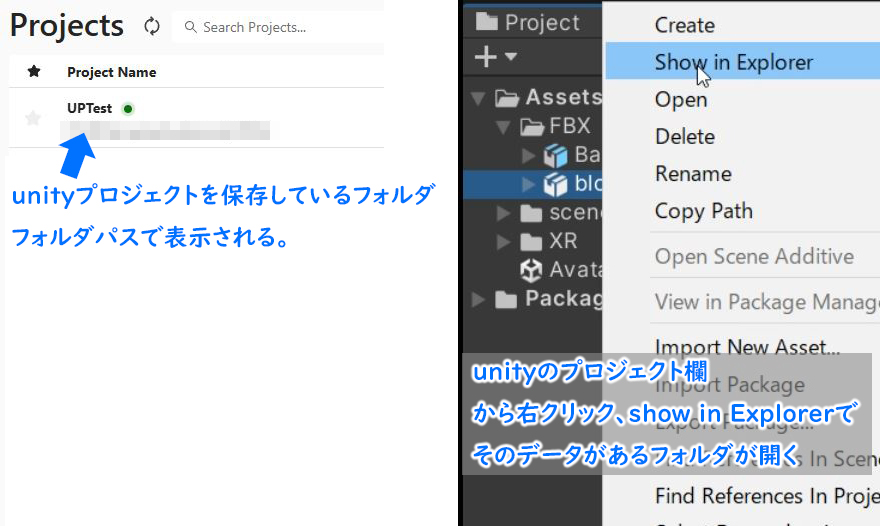Image resolution: width=880 pixels, height=526 pixels.
Task: Click inside the Search Projects field
Action: [x=280, y=27]
